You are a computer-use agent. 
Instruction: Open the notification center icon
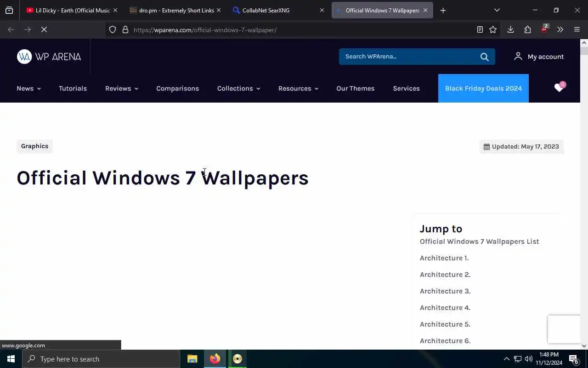[x=574, y=359]
